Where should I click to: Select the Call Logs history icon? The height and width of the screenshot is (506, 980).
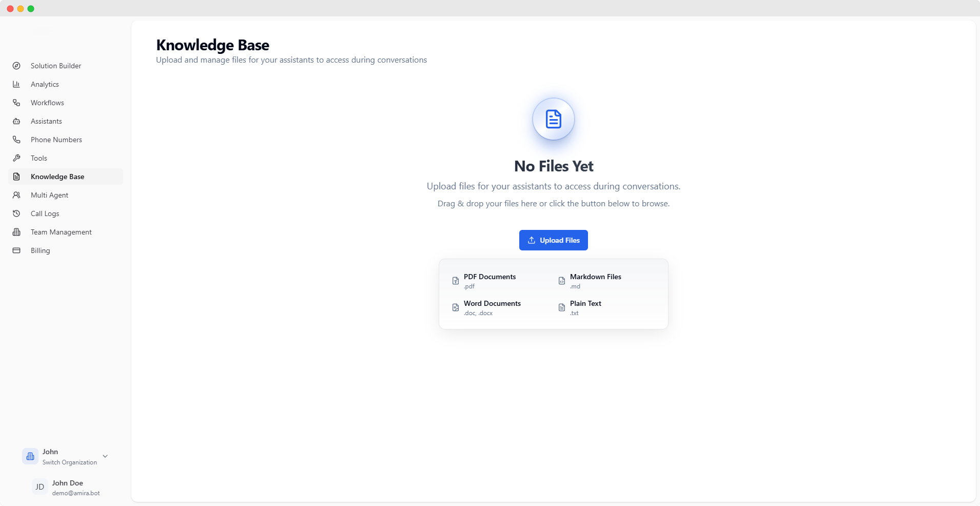pos(17,213)
